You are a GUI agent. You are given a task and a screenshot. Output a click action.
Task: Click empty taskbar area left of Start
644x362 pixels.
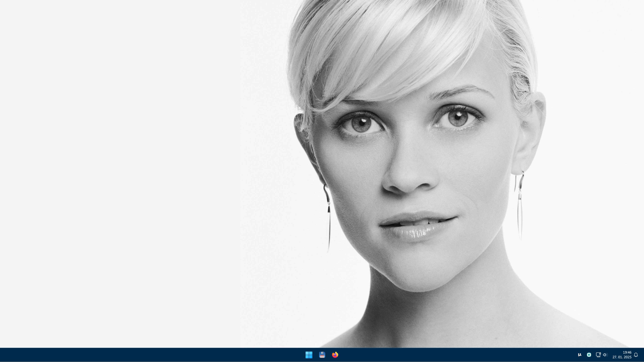(150, 355)
